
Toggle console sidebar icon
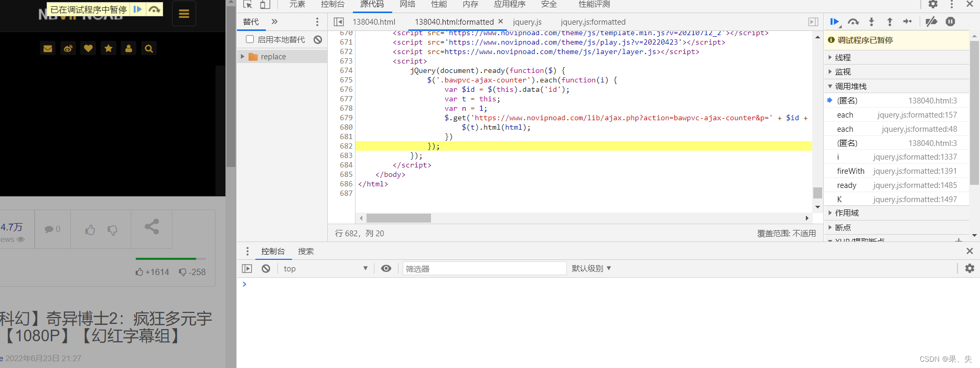[247, 268]
